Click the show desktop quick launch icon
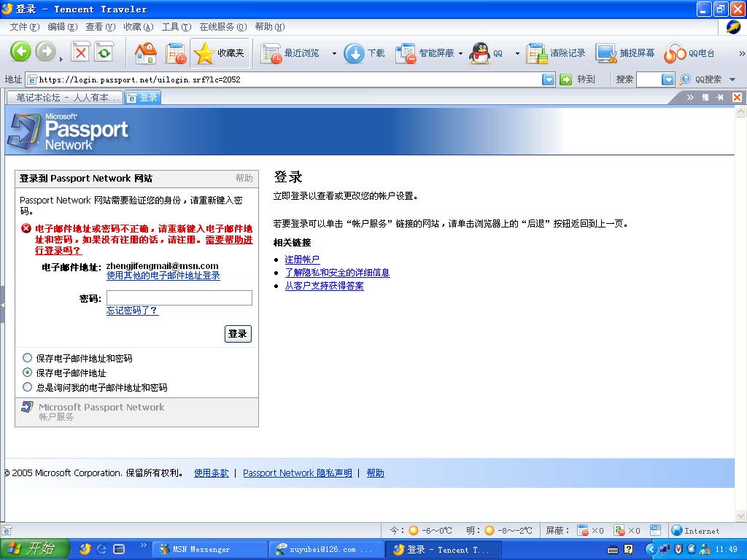 [119, 549]
